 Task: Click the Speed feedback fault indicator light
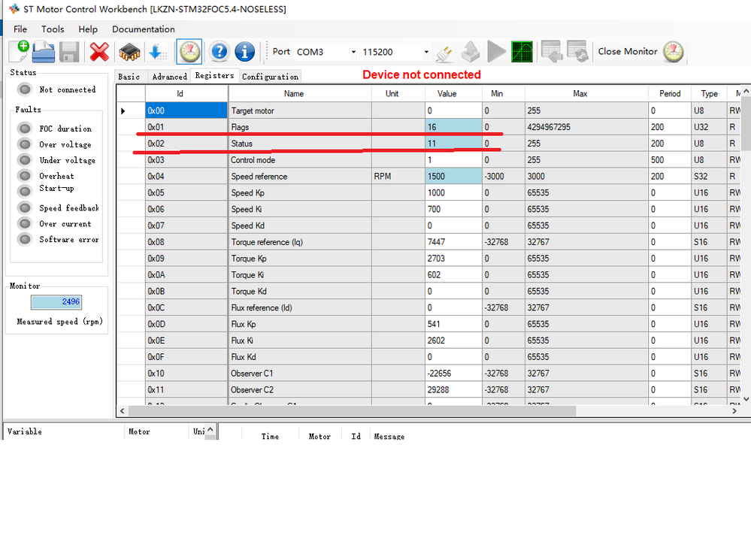[24, 208]
